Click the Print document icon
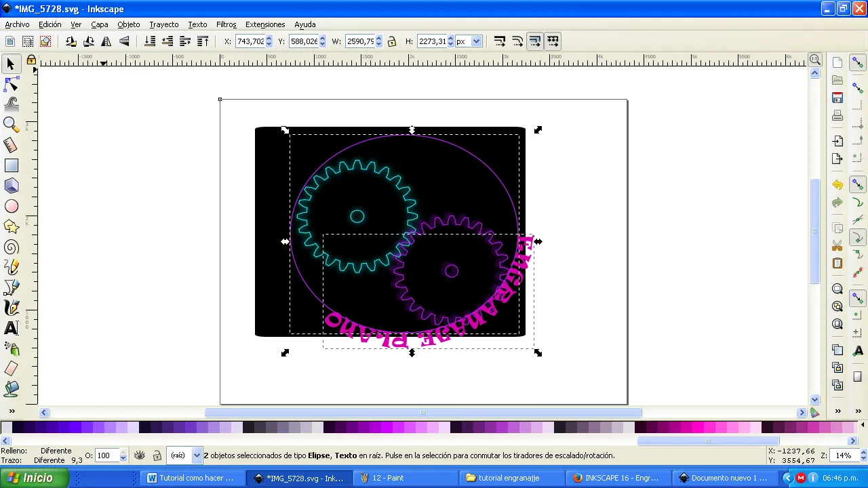This screenshot has height=488, width=868. click(x=837, y=115)
